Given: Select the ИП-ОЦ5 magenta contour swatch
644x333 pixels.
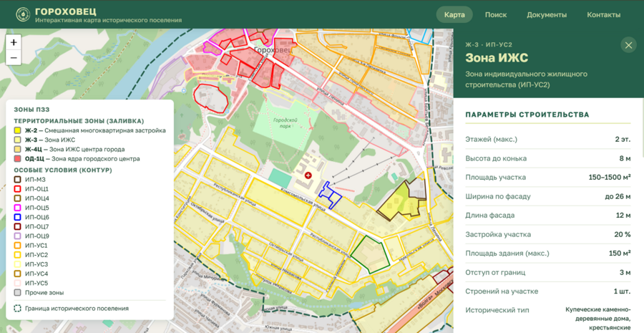Looking at the screenshot, I should click(18, 208).
